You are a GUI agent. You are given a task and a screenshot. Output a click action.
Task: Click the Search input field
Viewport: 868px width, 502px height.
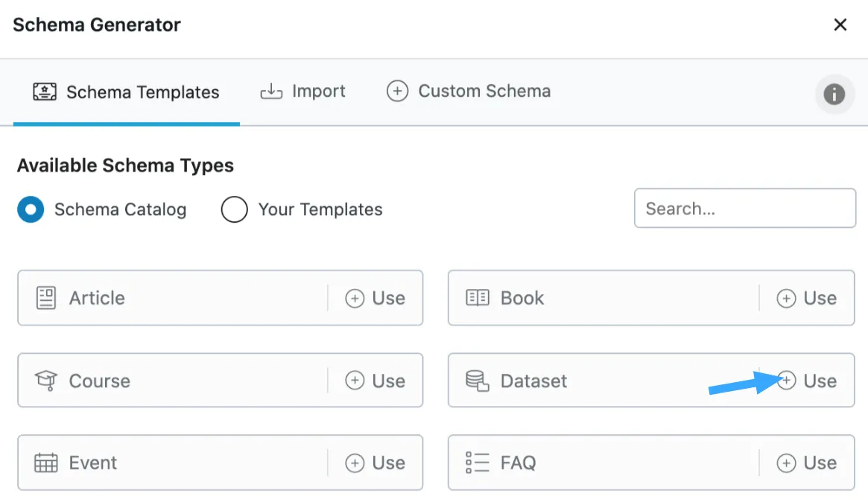tap(744, 209)
